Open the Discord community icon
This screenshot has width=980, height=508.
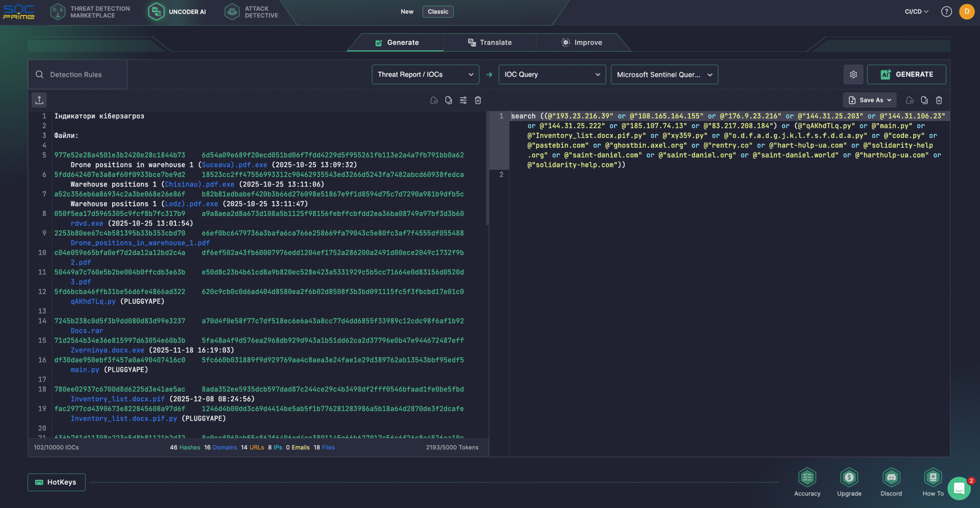pos(891,477)
